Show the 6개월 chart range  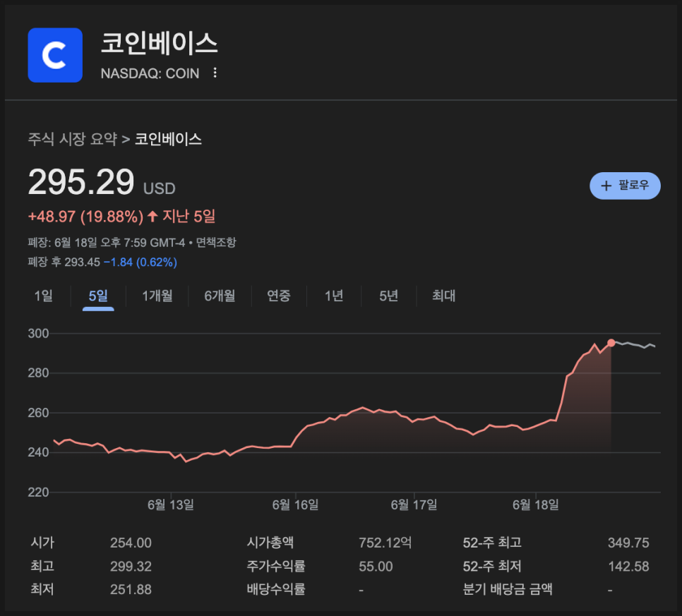pos(220,296)
